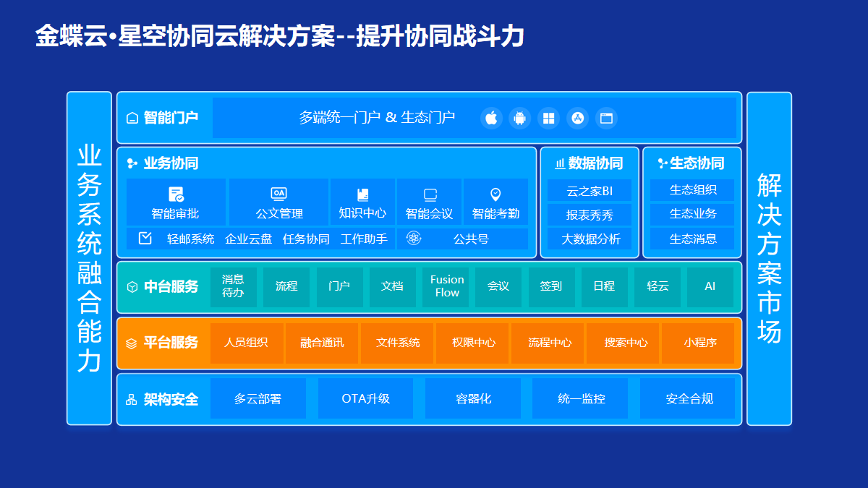Click the layers icon beside 平台服务
This screenshot has width=868, height=488.
click(132, 343)
